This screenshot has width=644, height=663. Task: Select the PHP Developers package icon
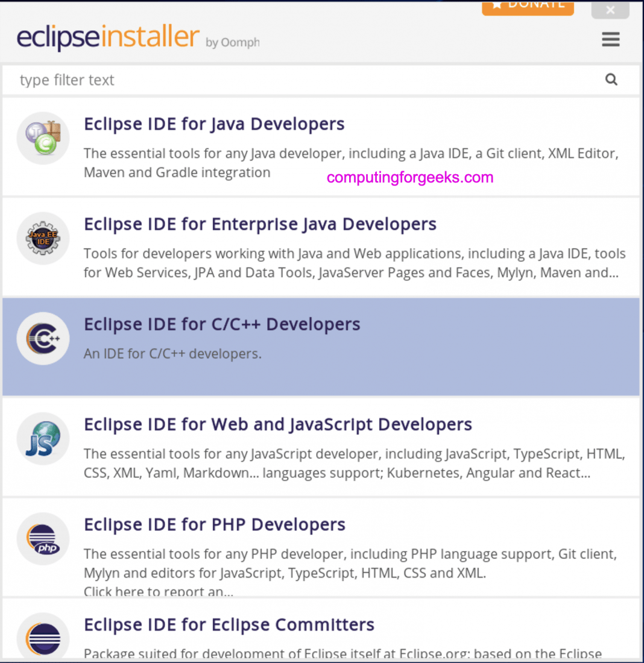(43, 539)
